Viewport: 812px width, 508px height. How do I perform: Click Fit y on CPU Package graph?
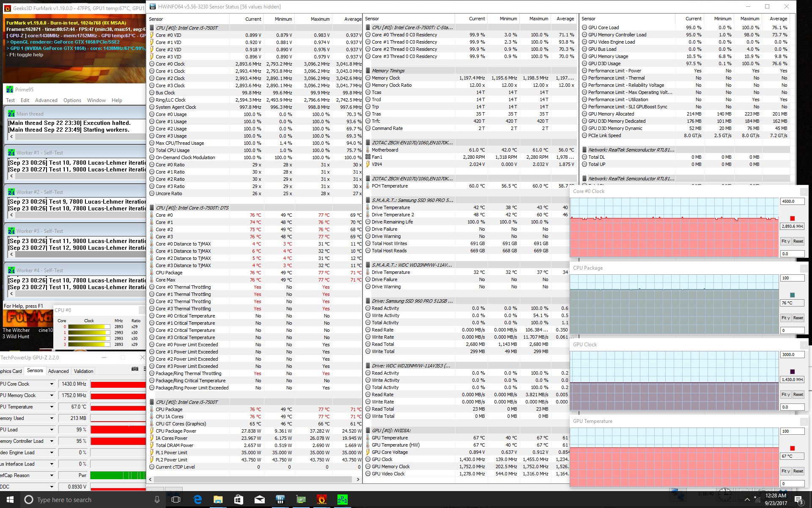click(786, 318)
